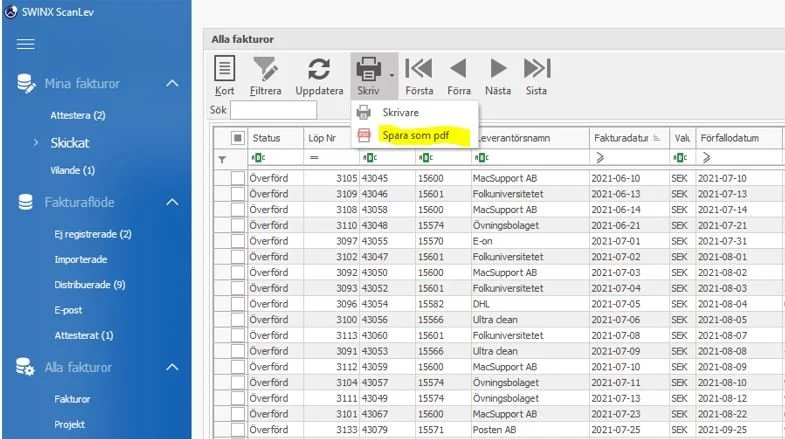Image resolution: width=785 pixels, height=439 pixels.
Task: Click the SWINX ScanLev app logo
Action: [x=11, y=12]
